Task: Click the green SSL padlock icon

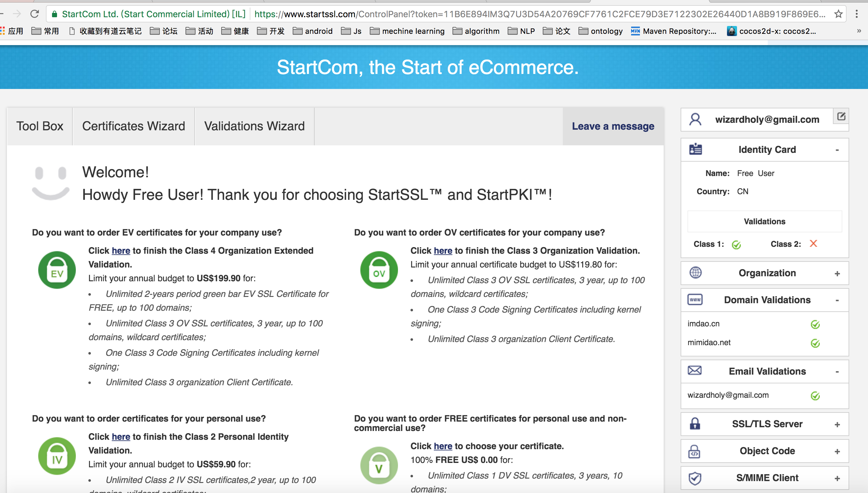Action: click(x=54, y=14)
